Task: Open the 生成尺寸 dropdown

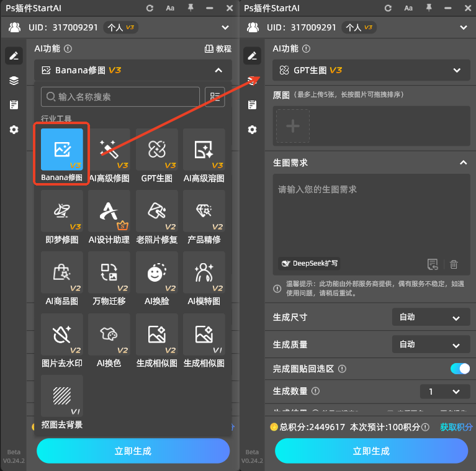Action: tap(431, 317)
